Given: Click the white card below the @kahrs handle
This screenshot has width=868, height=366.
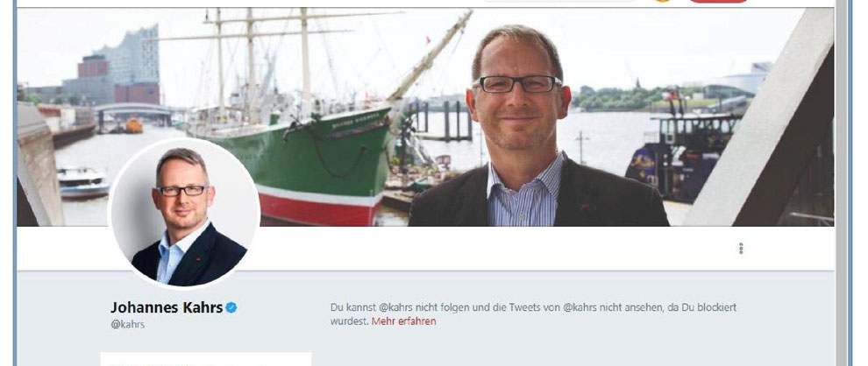Looking at the screenshot, I should [205, 359].
